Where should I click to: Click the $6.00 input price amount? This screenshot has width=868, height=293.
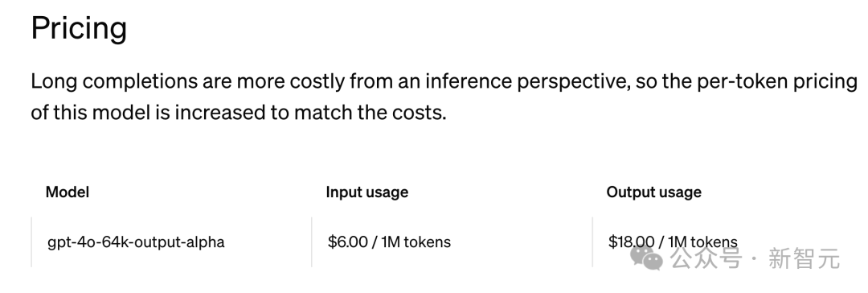click(x=348, y=242)
